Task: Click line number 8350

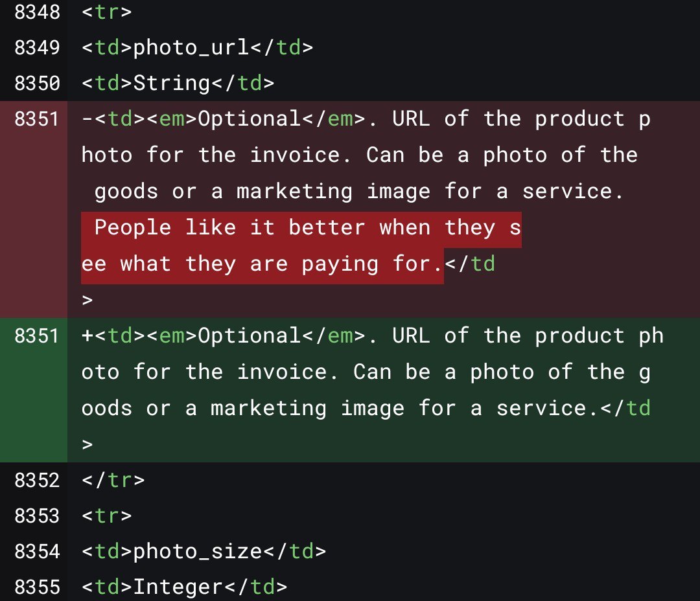Action: (37, 84)
